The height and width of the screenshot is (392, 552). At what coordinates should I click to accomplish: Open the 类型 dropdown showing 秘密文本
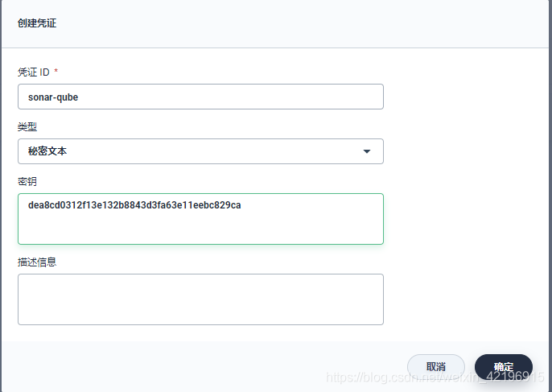point(200,151)
